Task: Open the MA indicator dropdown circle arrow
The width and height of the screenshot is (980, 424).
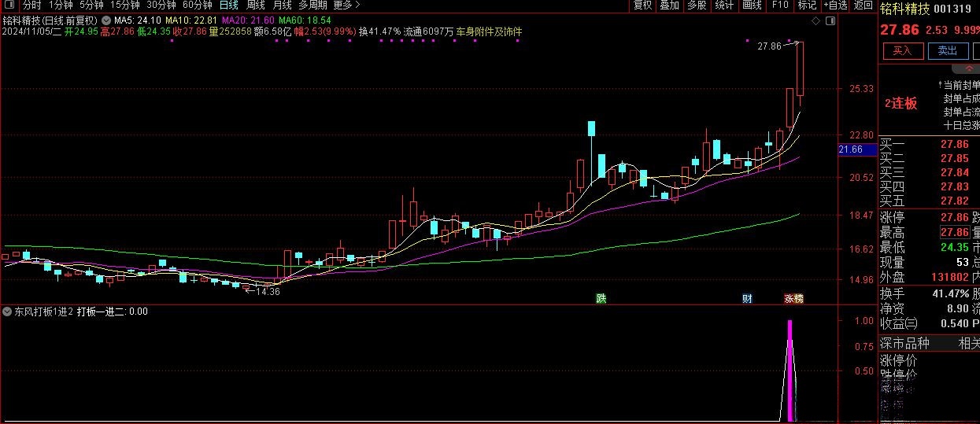Action: [x=108, y=20]
